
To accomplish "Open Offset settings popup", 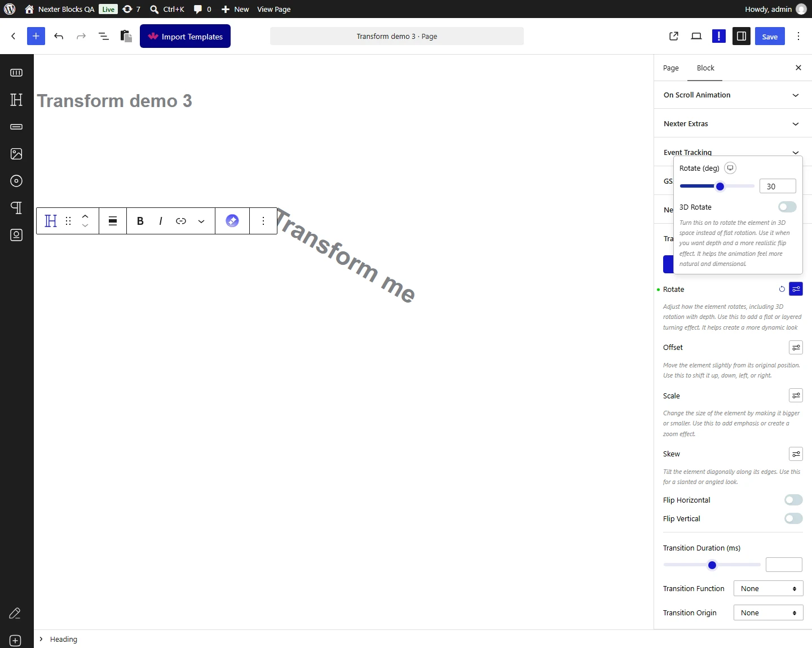I will (x=796, y=347).
